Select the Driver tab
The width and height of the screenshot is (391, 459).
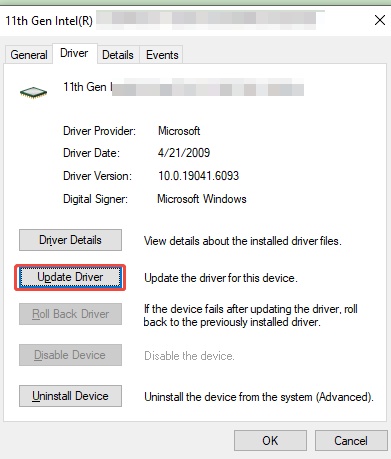click(x=74, y=53)
